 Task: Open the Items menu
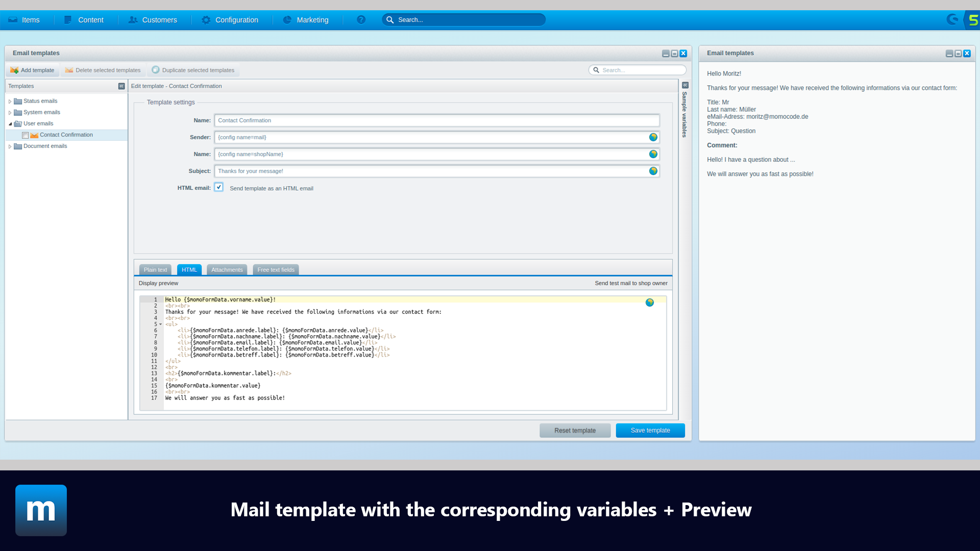coord(24,20)
